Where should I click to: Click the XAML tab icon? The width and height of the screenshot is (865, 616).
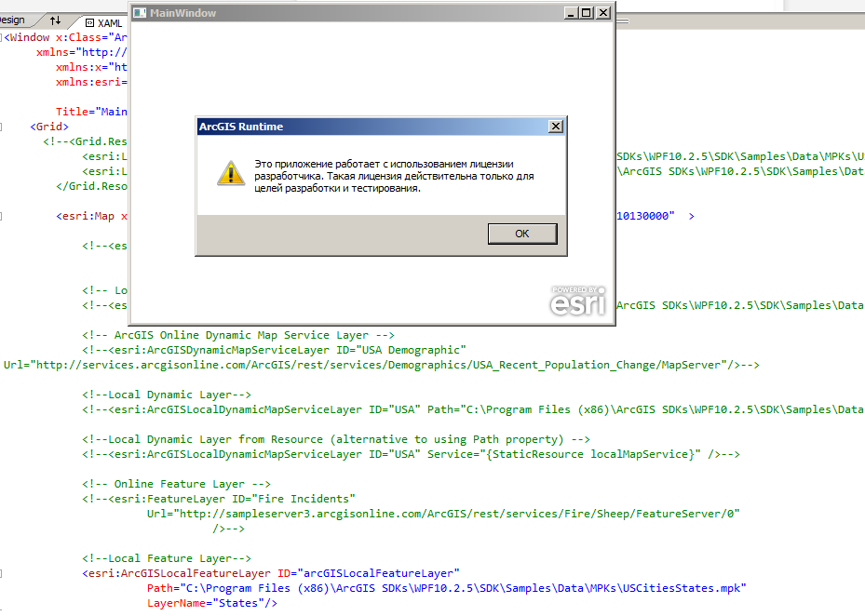[x=90, y=23]
